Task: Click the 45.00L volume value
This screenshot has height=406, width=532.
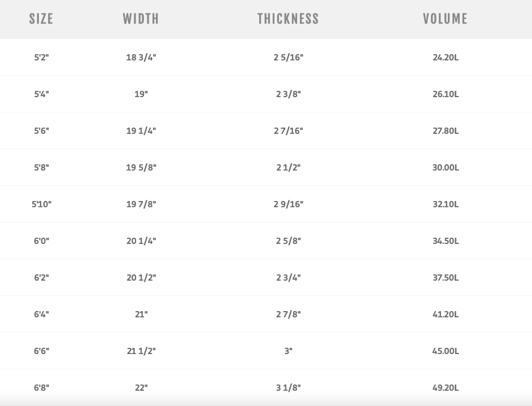Action: tap(446, 351)
